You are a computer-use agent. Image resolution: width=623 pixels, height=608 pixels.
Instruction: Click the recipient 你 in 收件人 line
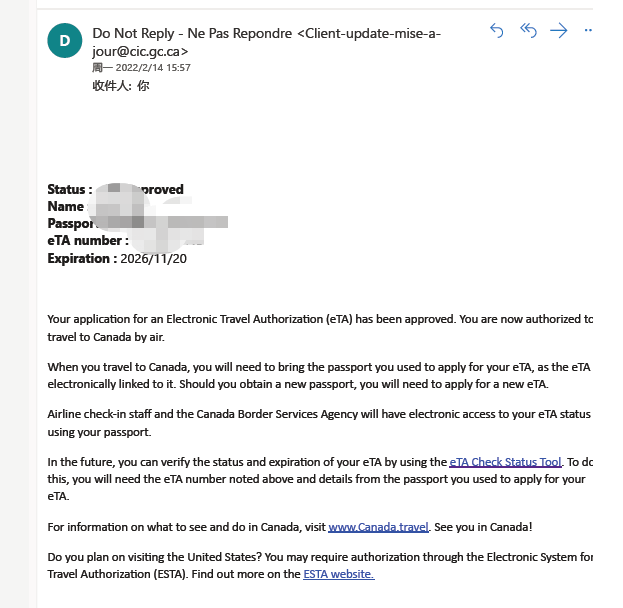143,86
